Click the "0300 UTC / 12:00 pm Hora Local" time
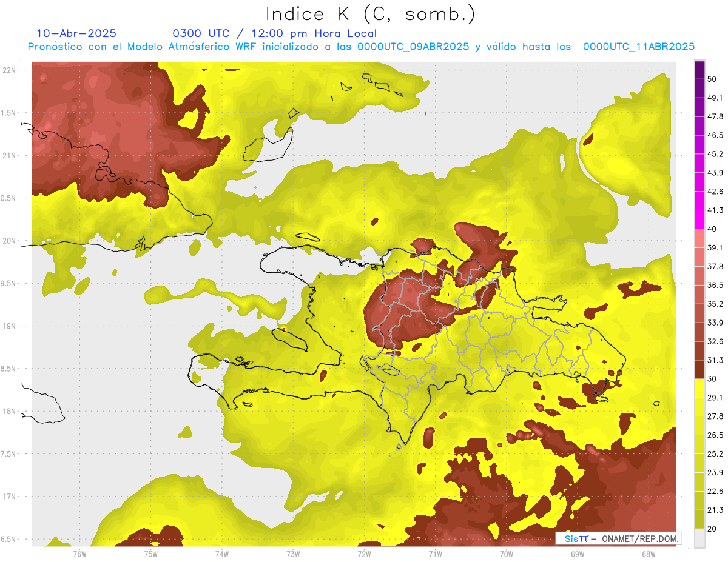The image size is (728, 562). pos(274,33)
